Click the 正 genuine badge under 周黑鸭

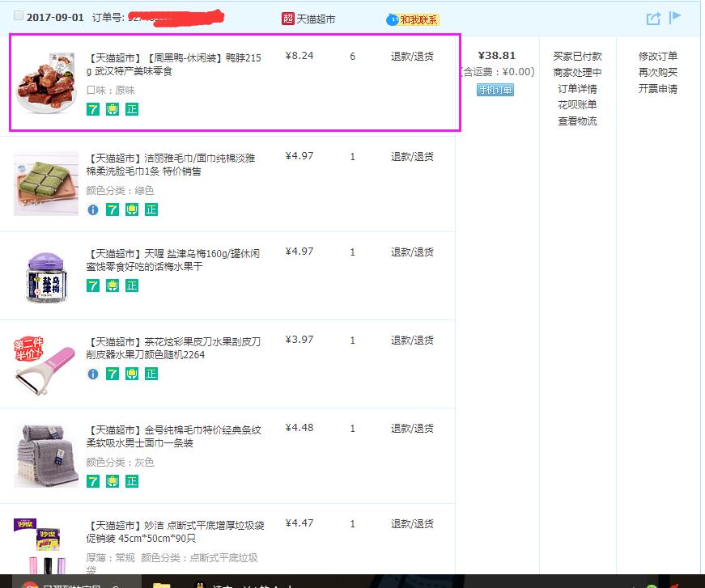[132, 109]
